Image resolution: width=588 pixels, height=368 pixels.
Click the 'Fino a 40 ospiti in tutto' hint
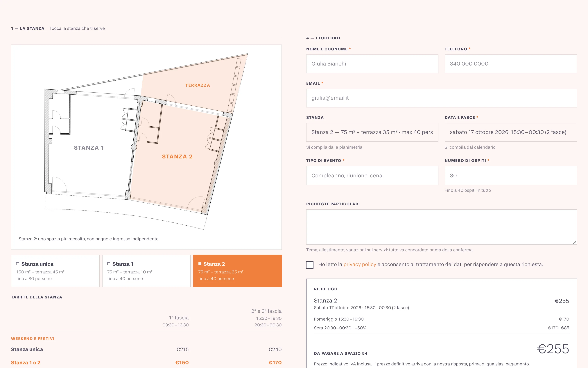tap(468, 190)
